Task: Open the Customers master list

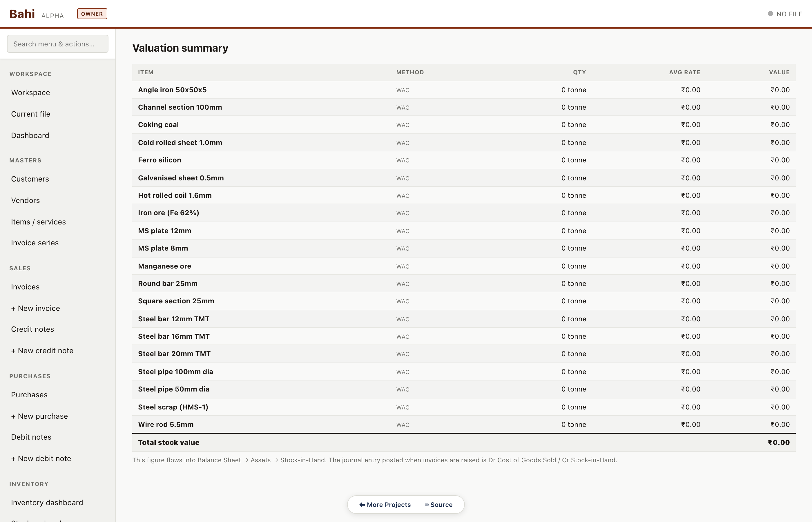Action: [30, 179]
